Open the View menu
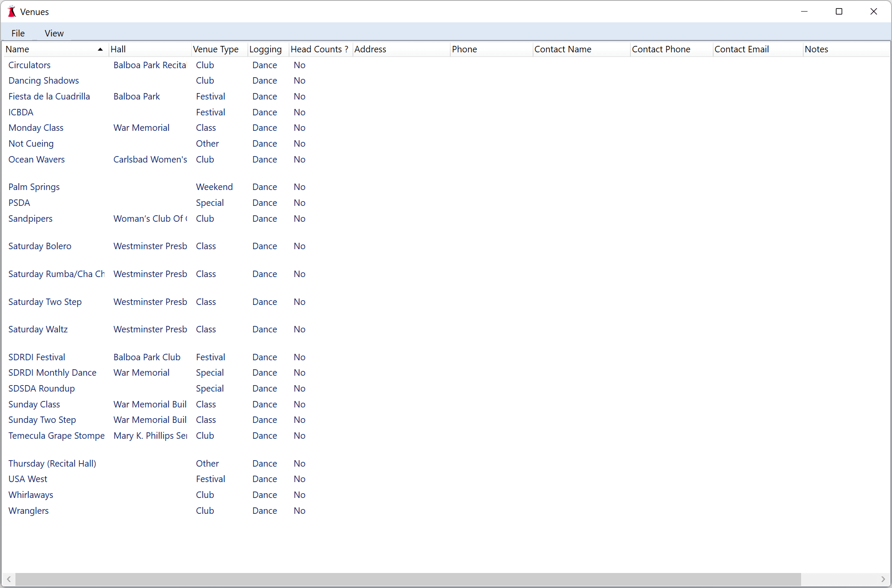892x588 pixels. click(x=54, y=33)
